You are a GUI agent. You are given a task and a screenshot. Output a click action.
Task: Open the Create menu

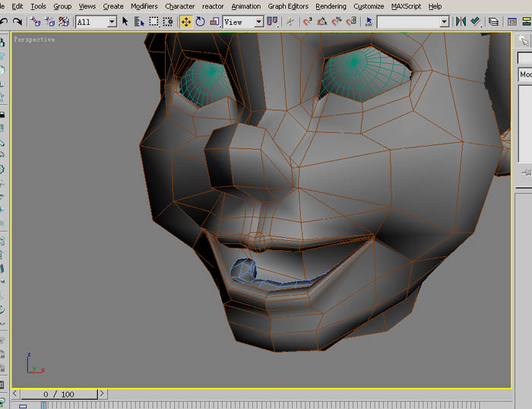point(113,6)
